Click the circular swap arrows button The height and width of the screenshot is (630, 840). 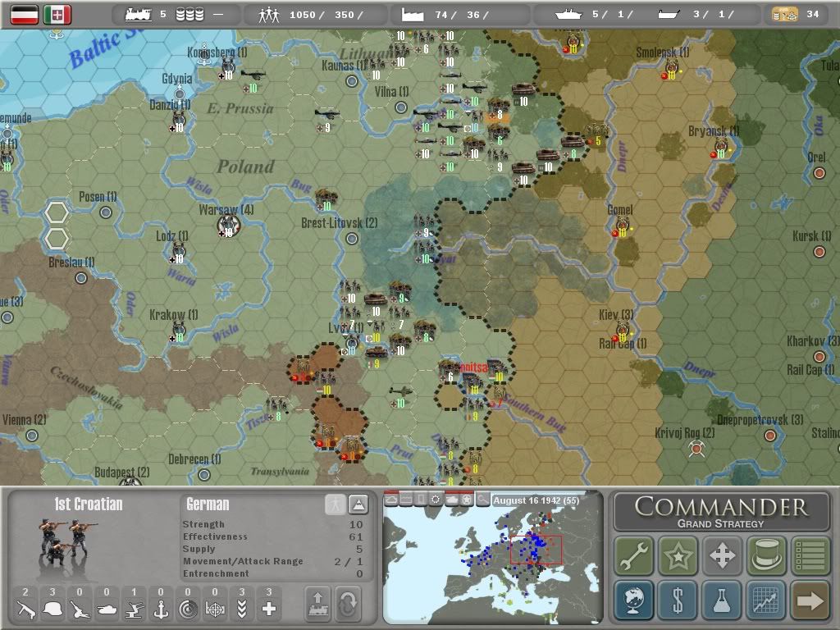tap(348, 604)
